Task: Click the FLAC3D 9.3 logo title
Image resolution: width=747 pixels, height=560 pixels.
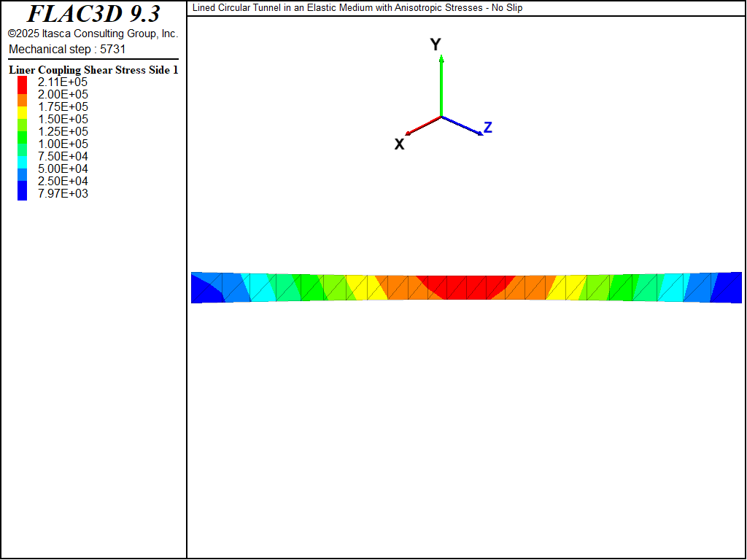Action: tap(93, 14)
